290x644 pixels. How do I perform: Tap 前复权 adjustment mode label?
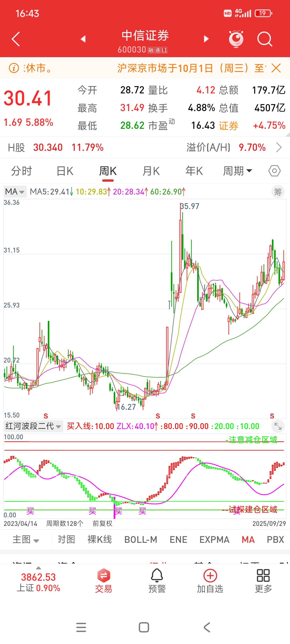tap(103, 524)
